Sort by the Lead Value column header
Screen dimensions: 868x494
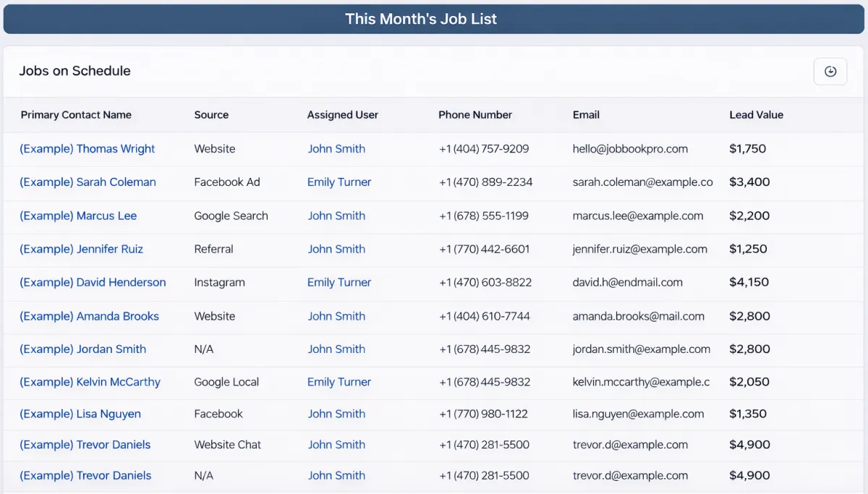756,115
